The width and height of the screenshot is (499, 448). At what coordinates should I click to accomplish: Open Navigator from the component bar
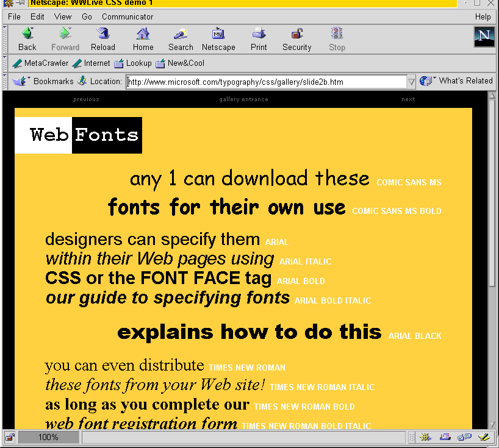point(425,438)
